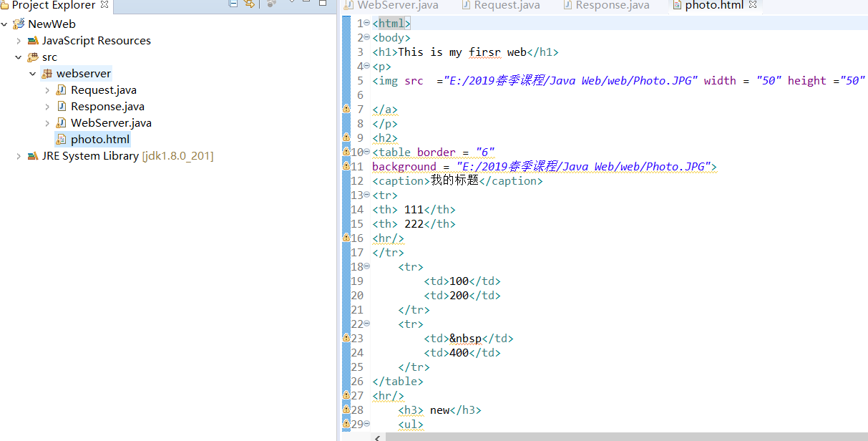Click the misspelled word firsr in line 3
This screenshot has width=868, height=441.
(485, 52)
